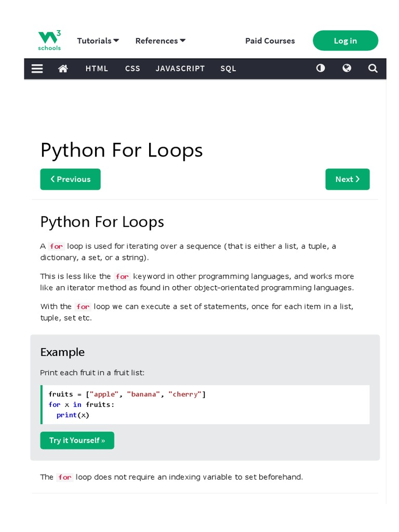Image resolution: width=399 pixels, height=532 pixels.
Task: Toggle dark mode contrast icon
Action: 321,68
